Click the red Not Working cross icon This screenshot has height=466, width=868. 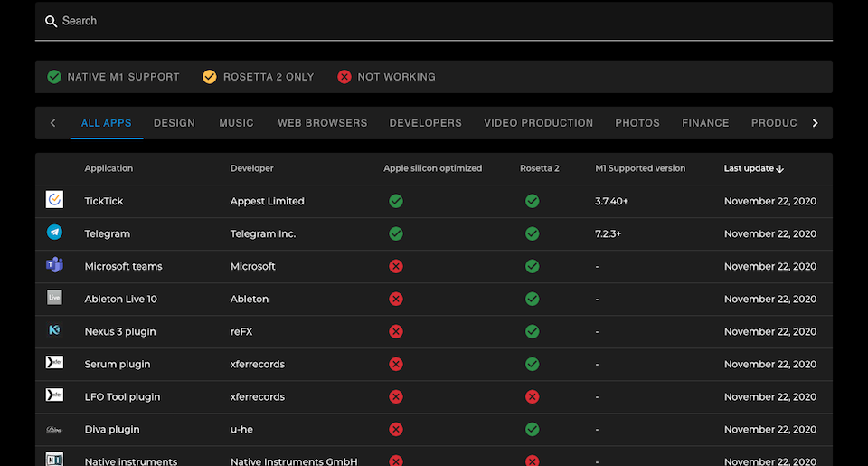[344, 77]
